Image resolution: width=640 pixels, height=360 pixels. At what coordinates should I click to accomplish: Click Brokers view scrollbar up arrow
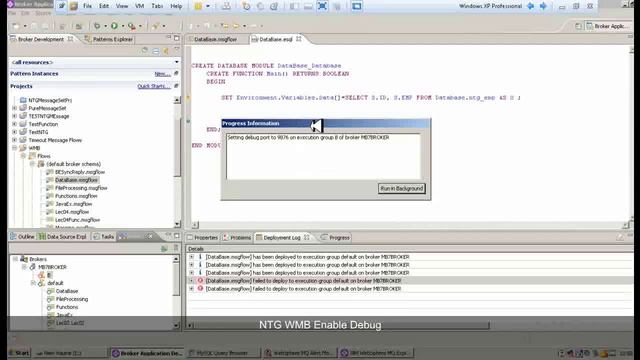point(176,259)
